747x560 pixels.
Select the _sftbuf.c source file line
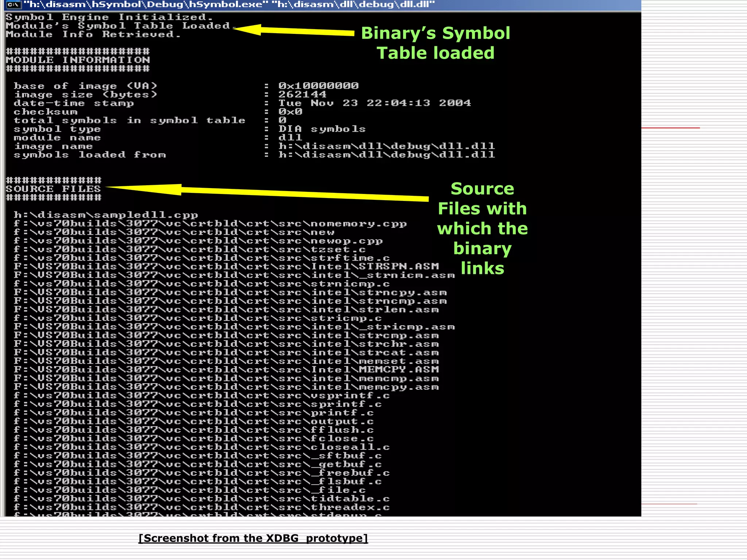coord(198,456)
